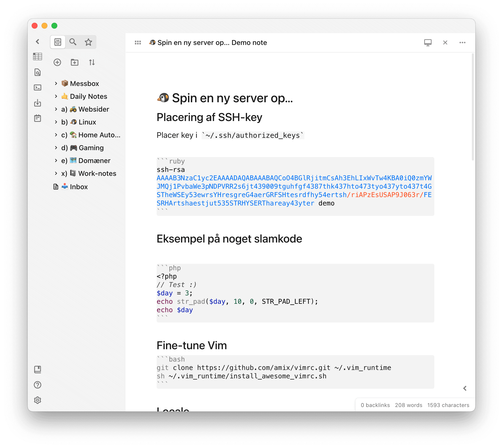Click the 208 words status entry
The image size is (503, 448).
click(x=409, y=405)
